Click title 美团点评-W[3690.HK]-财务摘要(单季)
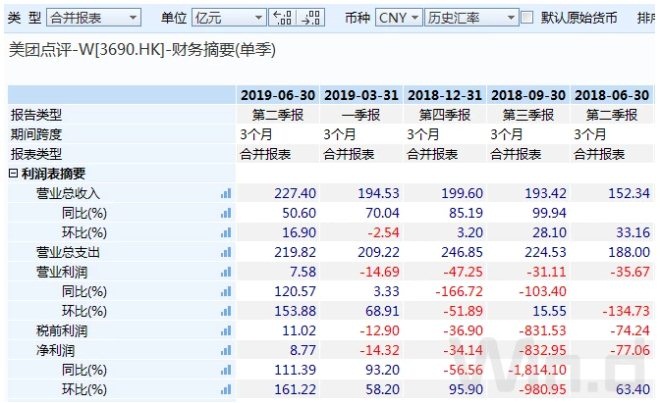Viewport: 660px width, 403px height. tap(142, 50)
